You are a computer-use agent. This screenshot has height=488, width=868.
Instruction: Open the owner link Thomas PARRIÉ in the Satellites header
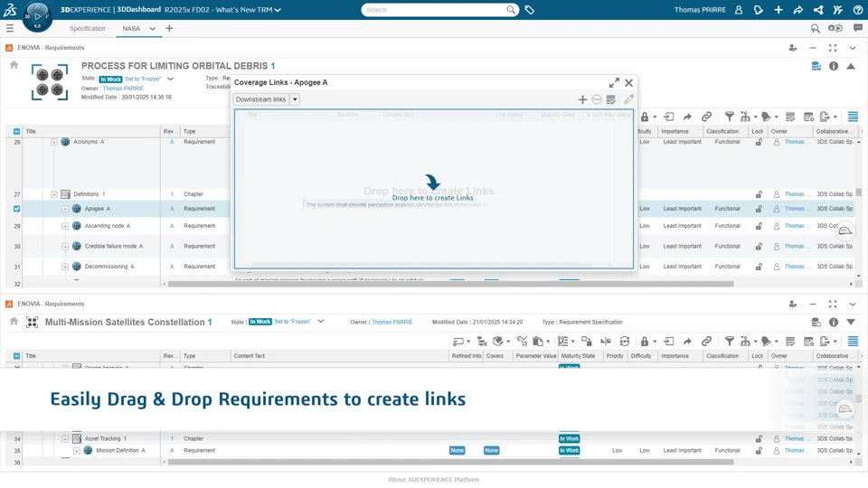coord(392,322)
